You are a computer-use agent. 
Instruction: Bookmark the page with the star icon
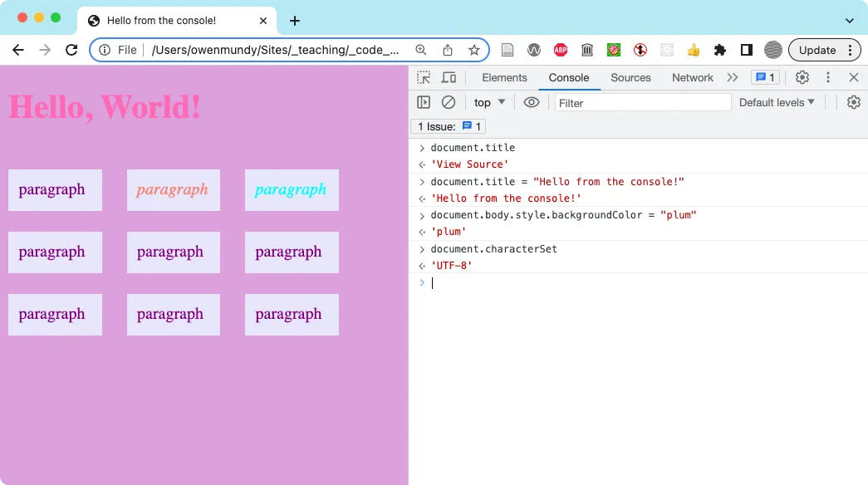coord(475,50)
